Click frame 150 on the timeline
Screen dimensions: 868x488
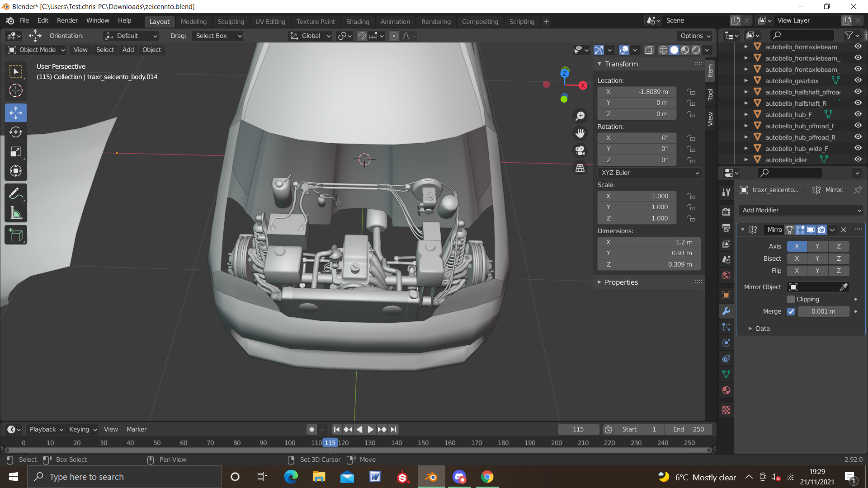point(423,443)
